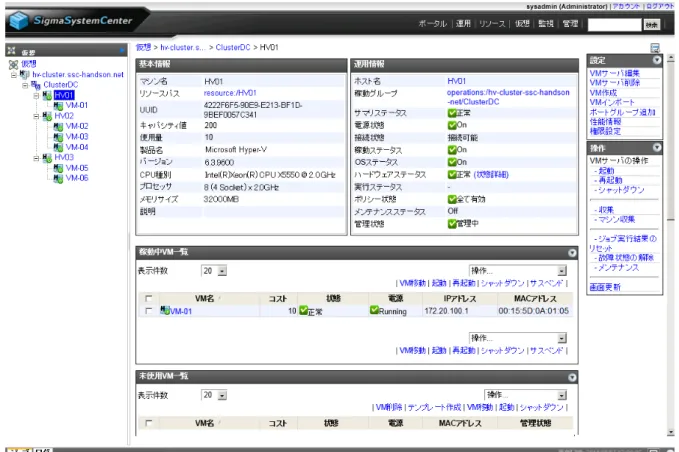The width and height of the screenshot is (679, 452).
Task: Click the VM作成 link
Action: 603,93
